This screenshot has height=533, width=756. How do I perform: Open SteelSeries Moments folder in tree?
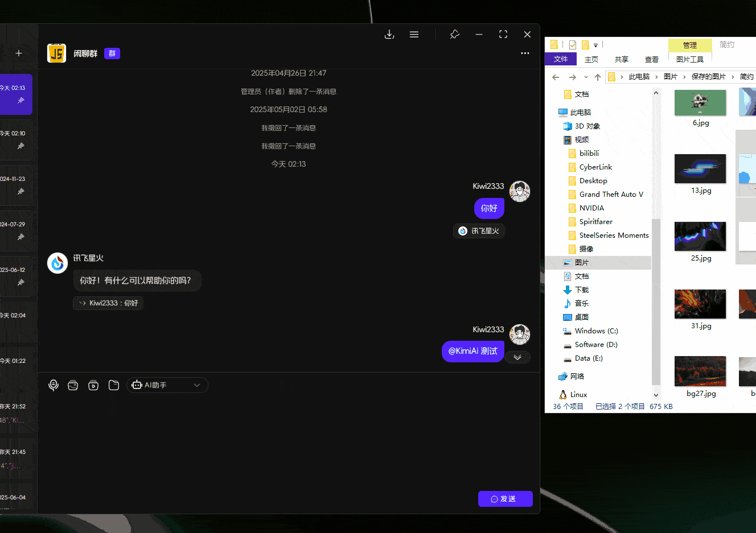(614, 235)
